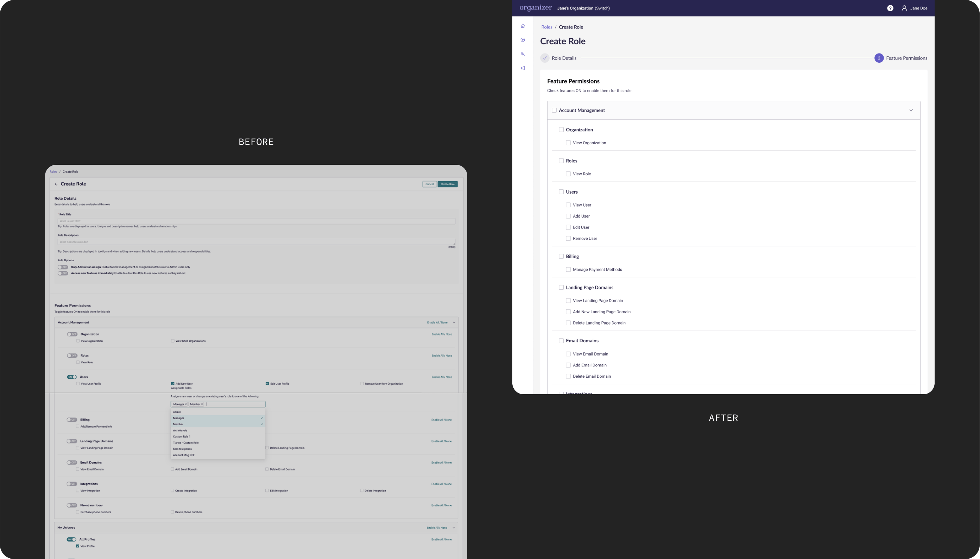Click back arrow beside Create Role title
Image resolution: width=980 pixels, height=559 pixels.
pyautogui.click(x=56, y=184)
